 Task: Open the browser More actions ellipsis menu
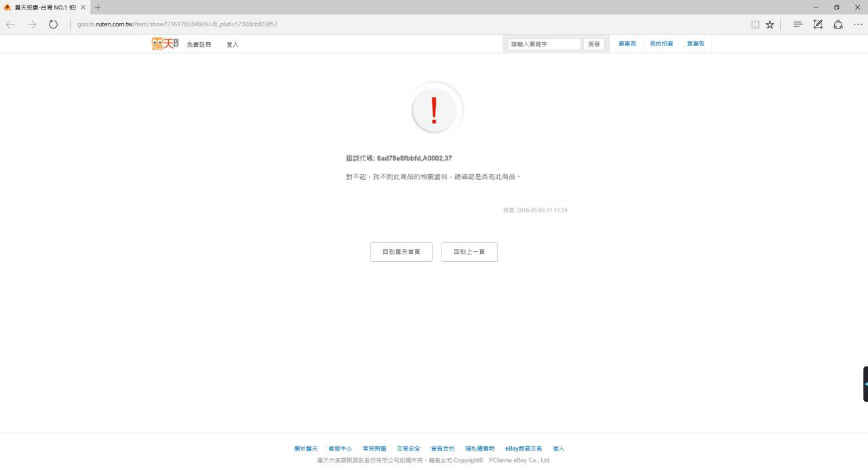click(858, 24)
